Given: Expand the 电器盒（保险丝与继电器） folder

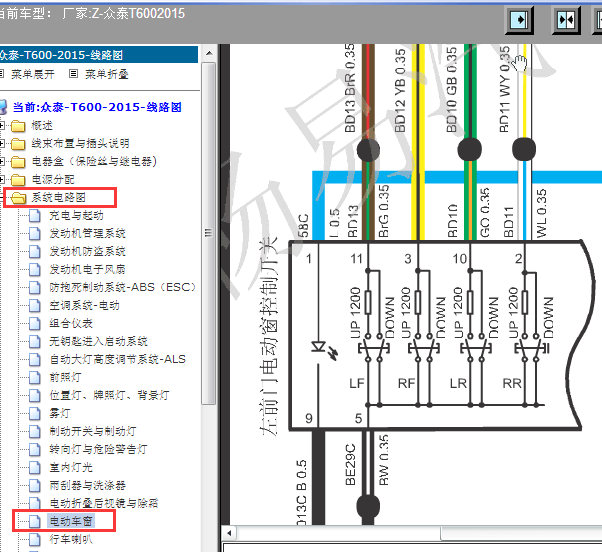Looking at the screenshot, I should 2,161.
